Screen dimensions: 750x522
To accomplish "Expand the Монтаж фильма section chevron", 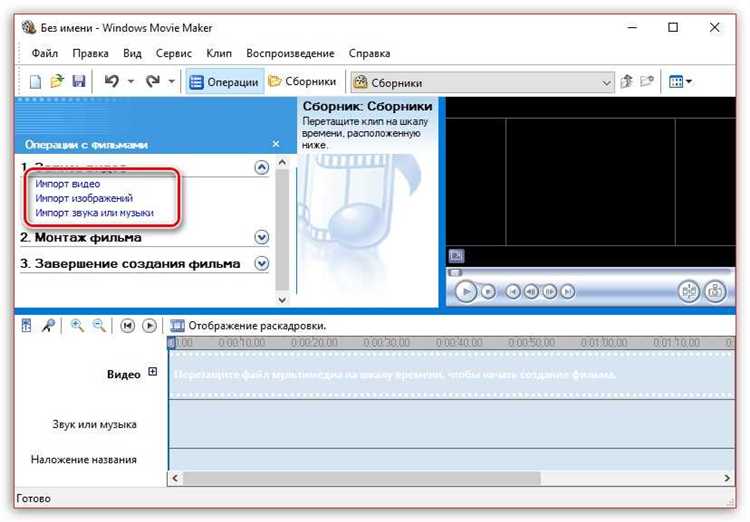I will (262, 237).
